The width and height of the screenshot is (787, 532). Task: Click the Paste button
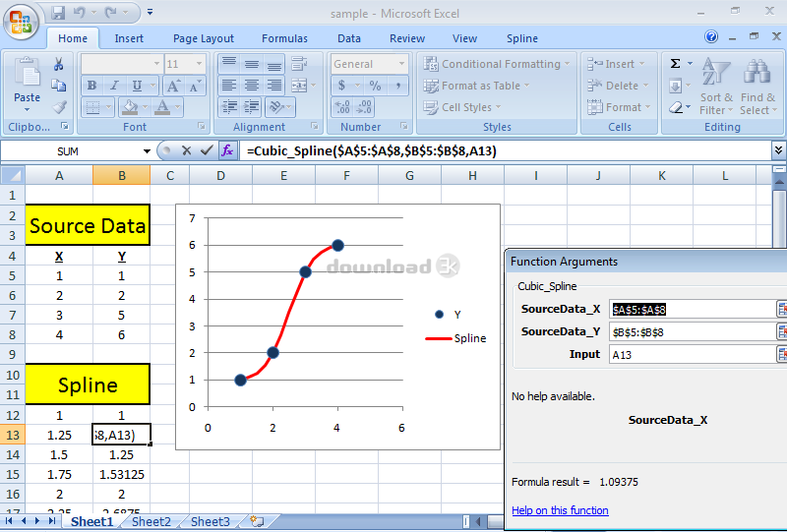tap(27, 84)
